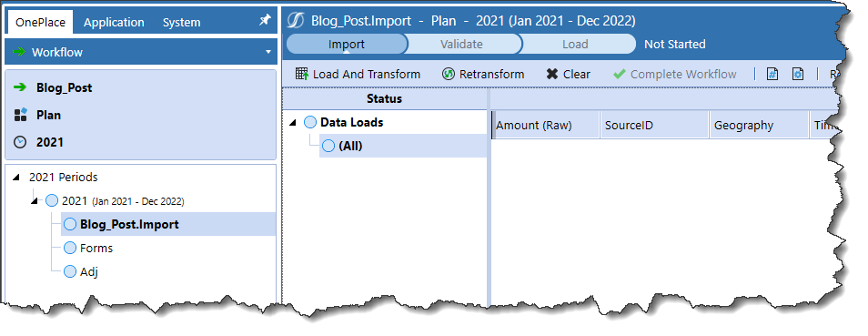The width and height of the screenshot is (868, 336).
Task: Click the green arrow beside Blog_Post
Action: [x=21, y=87]
